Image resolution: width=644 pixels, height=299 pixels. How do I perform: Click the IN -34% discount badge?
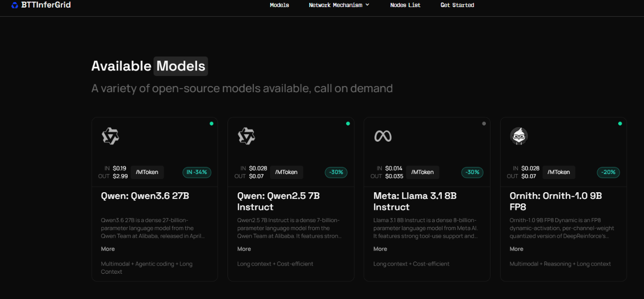coord(197,172)
